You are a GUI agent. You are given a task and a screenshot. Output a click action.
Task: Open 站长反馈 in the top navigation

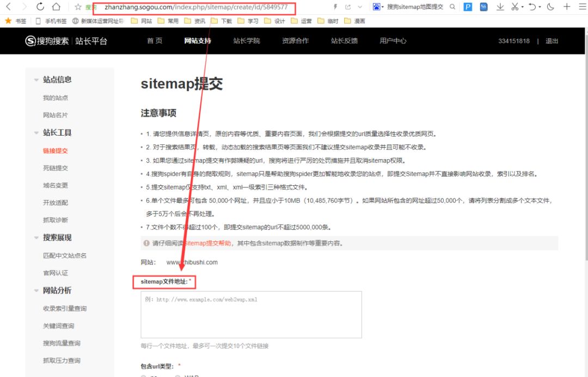[x=344, y=41]
